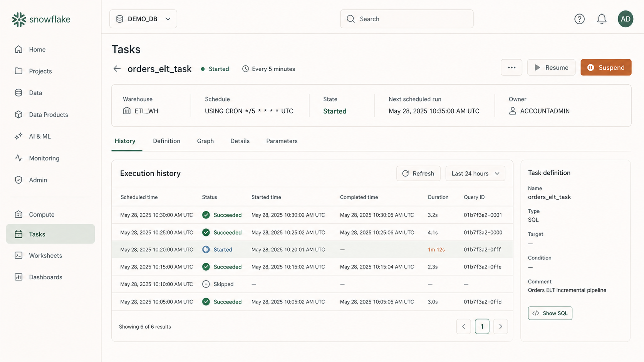Open the Projects folder icon
Viewport: 644px width, 362px height.
18,71
